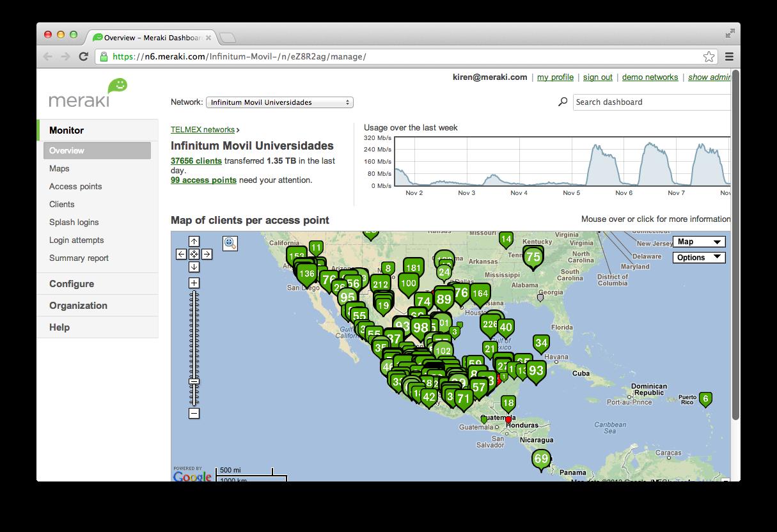Image resolution: width=777 pixels, height=532 pixels.
Task: Click the access point marker 18
Action: (508, 403)
